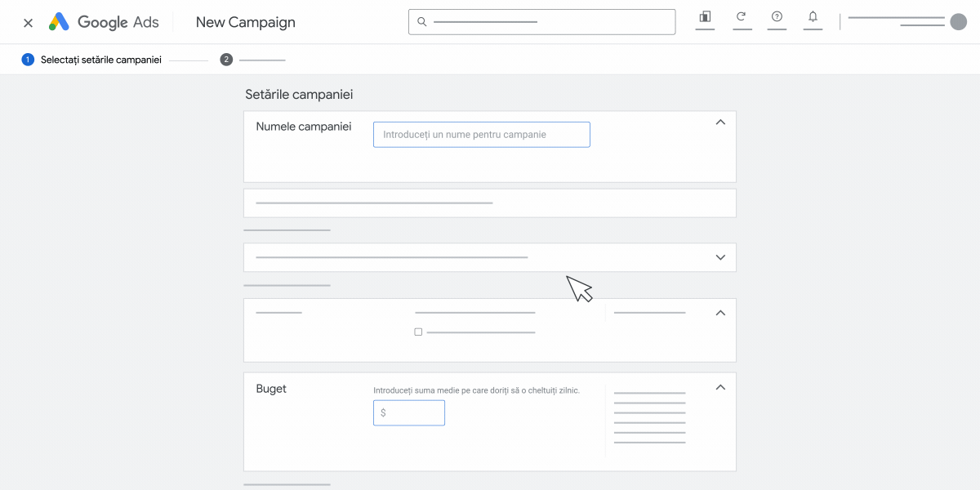This screenshot has height=490, width=980.
Task: Tick the checkbox in the third settings card
Action: 418,332
